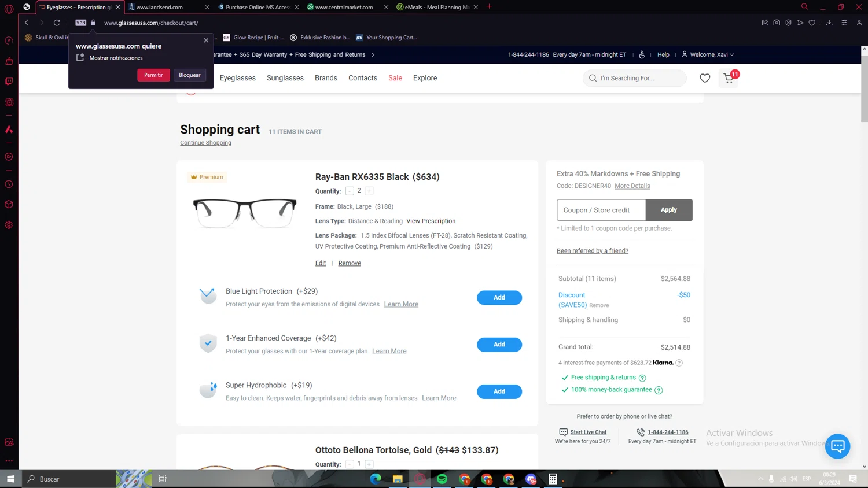This screenshot has width=868, height=488.
Task: Click Bloquear to block notifications
Action: click(190, 75)
